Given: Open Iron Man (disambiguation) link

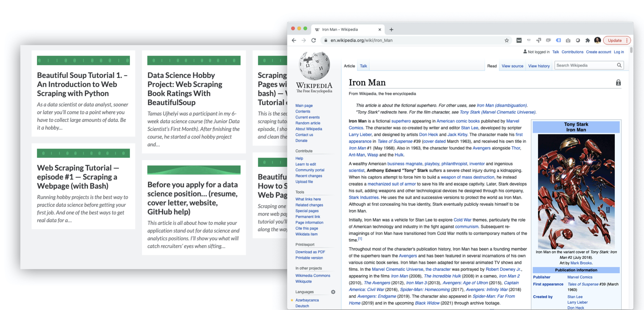Looking at the screenshot, I should click(x=501, y=105).
